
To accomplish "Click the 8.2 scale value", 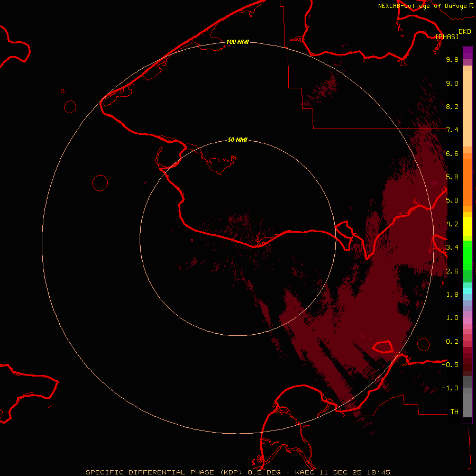I will 452,106.
